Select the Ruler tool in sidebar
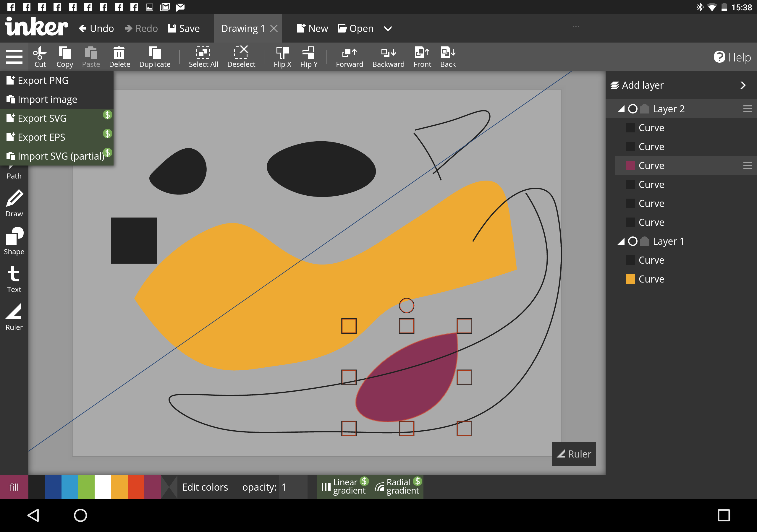757x532 pixels. (14, 317)
